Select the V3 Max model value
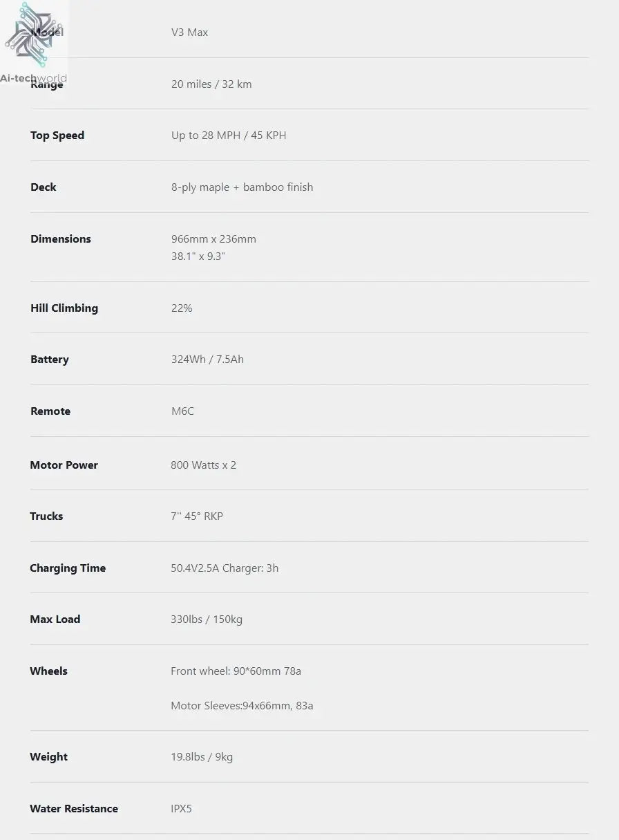The image size is (619, 840). click(x=189, y=32)
